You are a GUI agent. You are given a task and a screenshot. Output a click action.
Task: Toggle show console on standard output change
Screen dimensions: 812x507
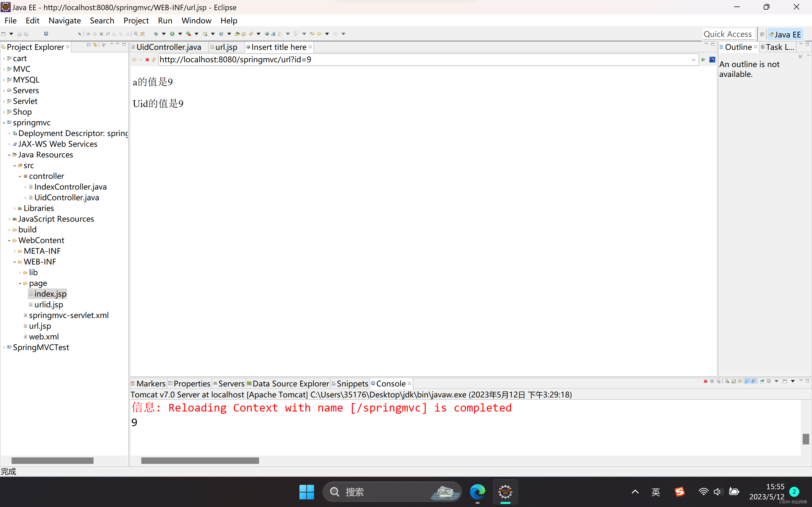coord(747,381)
